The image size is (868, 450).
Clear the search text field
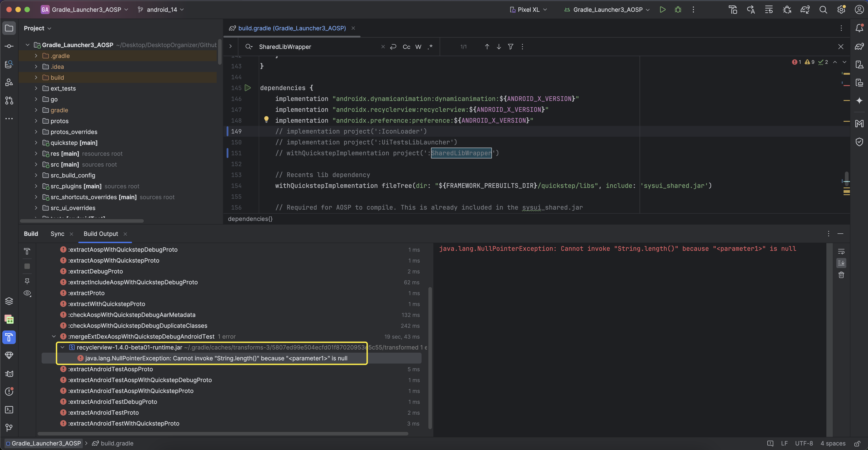383,47
